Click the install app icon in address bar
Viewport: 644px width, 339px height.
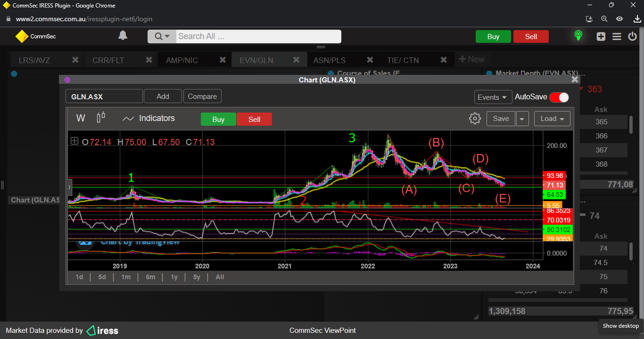tap(589, 19)
